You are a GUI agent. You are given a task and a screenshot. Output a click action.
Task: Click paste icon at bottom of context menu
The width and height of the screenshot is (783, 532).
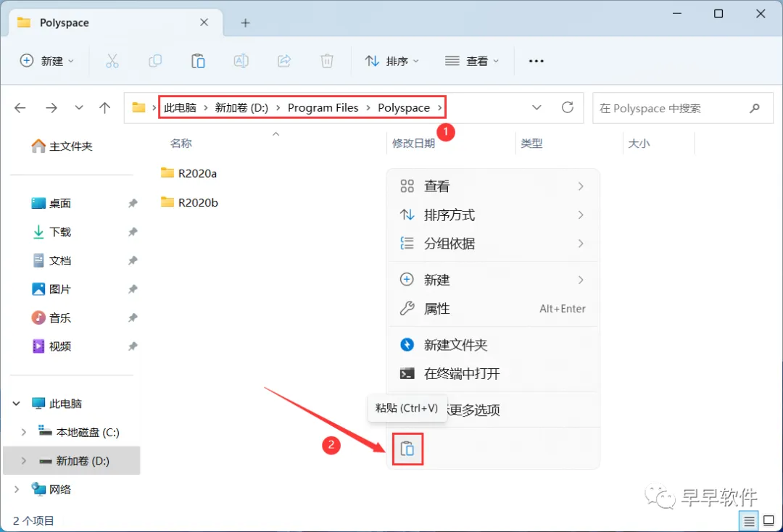point(407,449)
